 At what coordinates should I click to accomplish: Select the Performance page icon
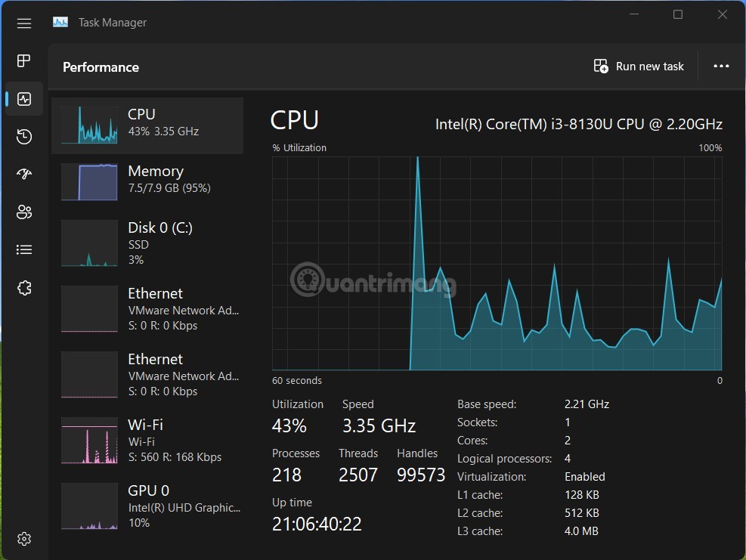(23, 98)
